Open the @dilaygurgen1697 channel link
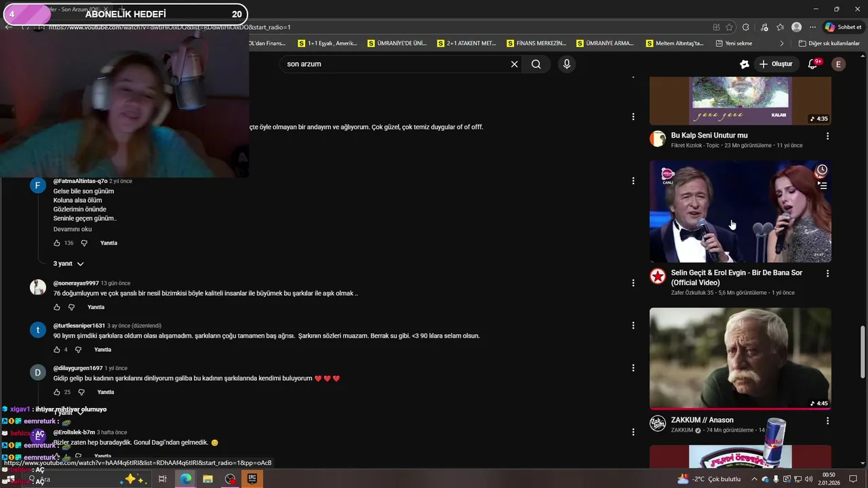 point(78,368)
